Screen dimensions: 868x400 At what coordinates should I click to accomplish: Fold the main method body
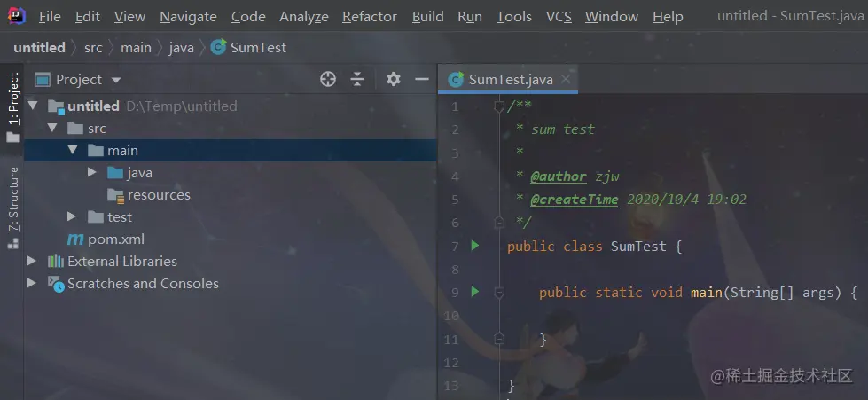499,292
